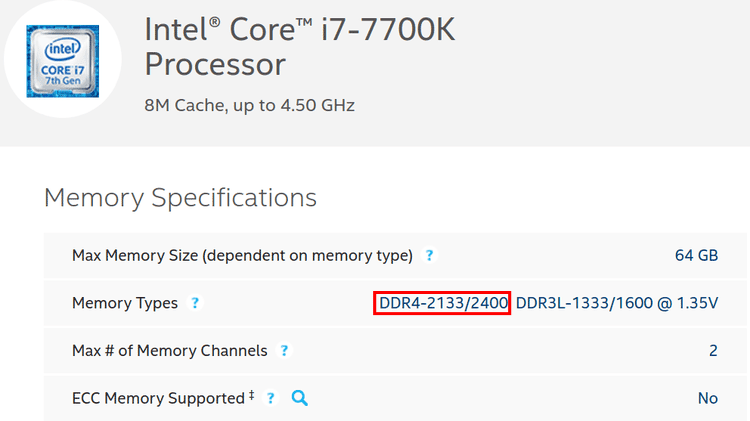Click the 64 GB value
The image size is (750, 421).
click(696, 255)
